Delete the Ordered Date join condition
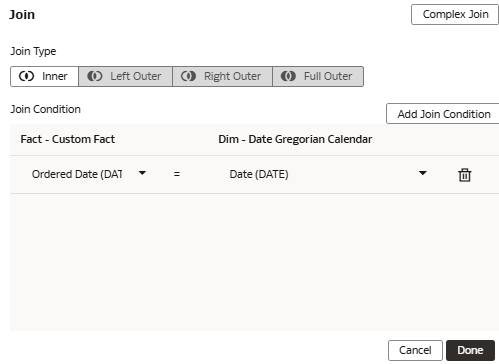This screenshot has height=364, width=499. pos(465,175)
